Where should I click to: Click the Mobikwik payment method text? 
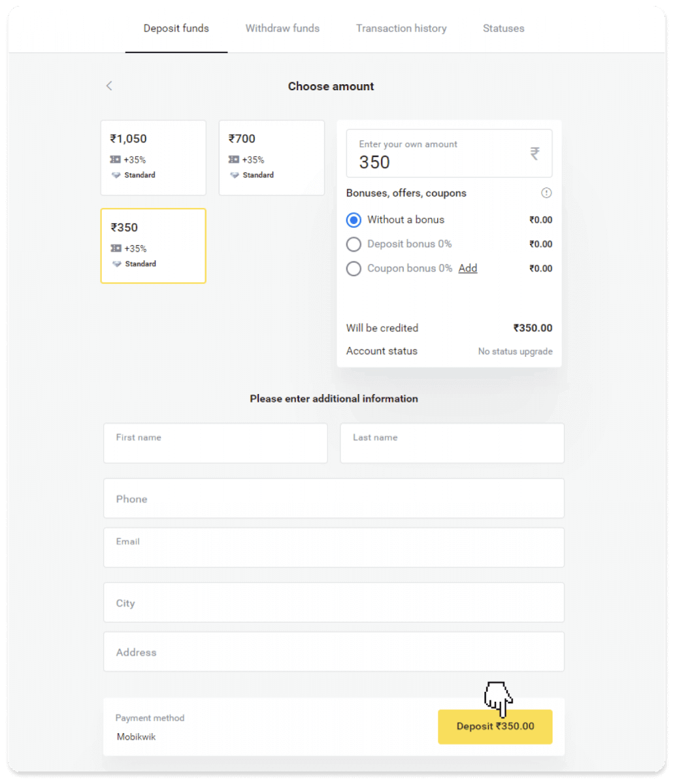click(x=137, y=737)
